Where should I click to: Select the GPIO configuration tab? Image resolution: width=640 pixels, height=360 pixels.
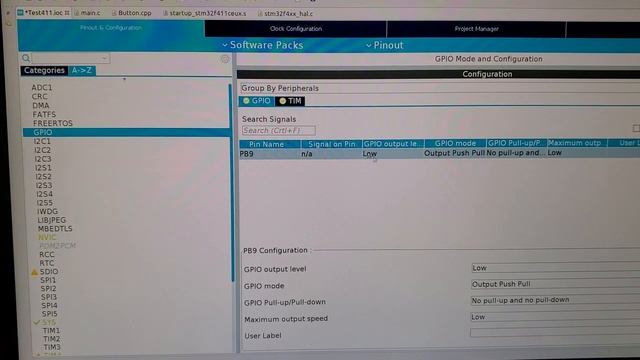pos(257,101)
